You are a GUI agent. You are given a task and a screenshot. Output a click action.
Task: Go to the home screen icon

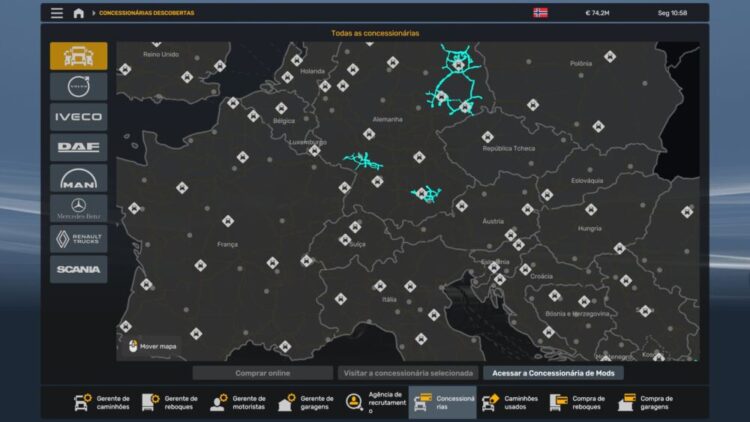tap(78, 13)
